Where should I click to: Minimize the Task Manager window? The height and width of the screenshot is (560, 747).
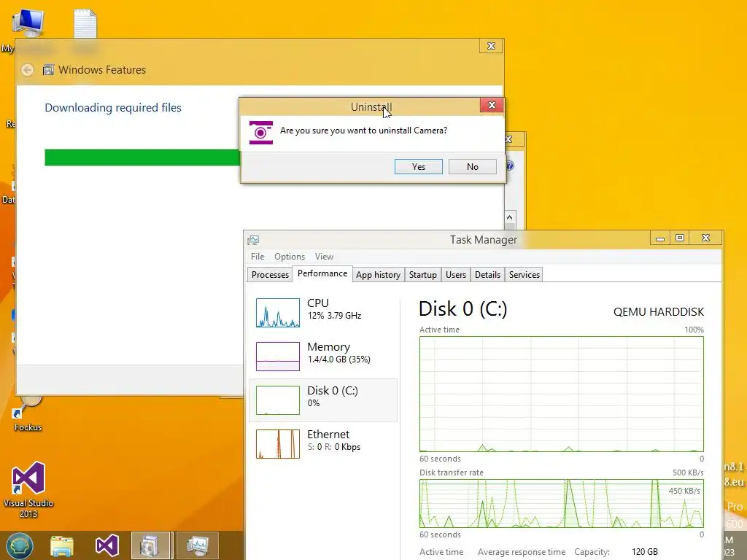pyautogui.click(x=659, y=238)
